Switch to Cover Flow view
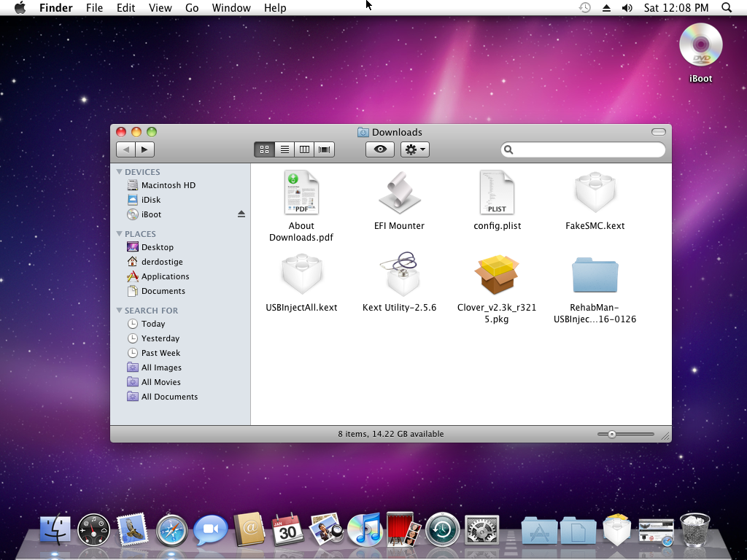 pos(325,149)
